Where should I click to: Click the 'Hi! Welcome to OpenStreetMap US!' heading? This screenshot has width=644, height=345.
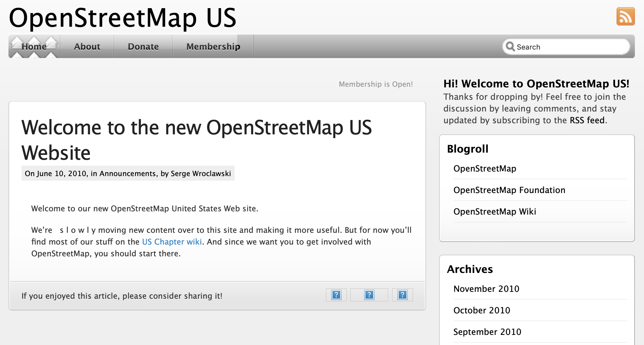pos(536,84)
